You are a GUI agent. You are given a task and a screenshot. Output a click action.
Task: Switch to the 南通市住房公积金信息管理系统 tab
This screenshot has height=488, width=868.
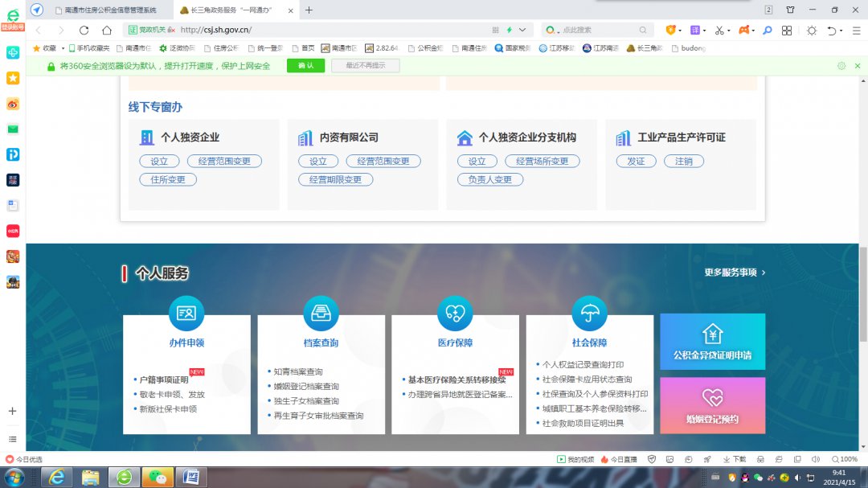coord(109,10)
